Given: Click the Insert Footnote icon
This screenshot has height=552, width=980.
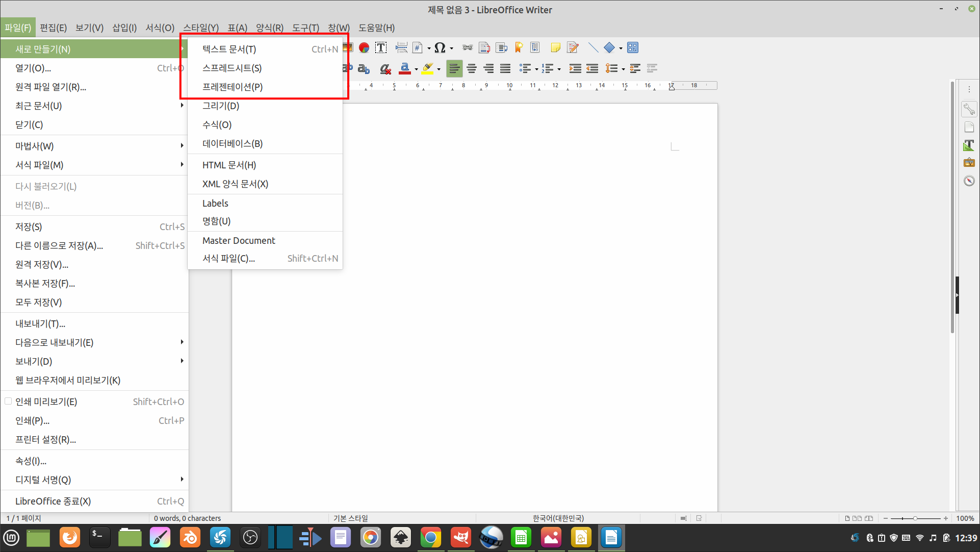Looking at the screenshot, I should [484, 48].
